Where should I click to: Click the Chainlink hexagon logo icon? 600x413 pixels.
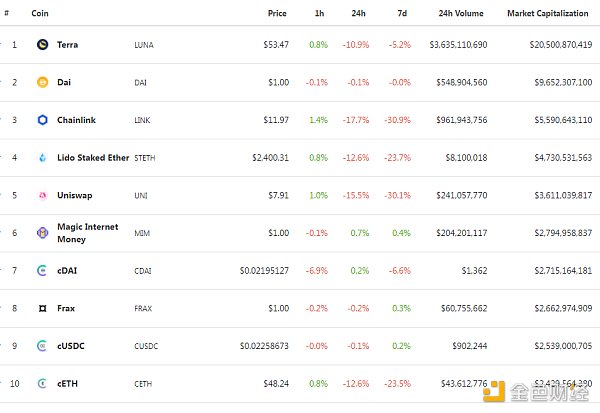coord(42,120)
